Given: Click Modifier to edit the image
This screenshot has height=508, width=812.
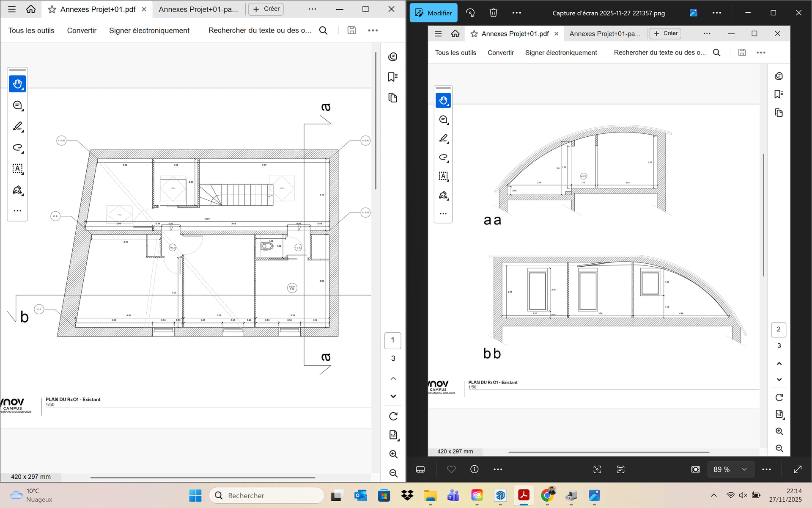Looking at the screenshot, I should [x=433, y=13].
